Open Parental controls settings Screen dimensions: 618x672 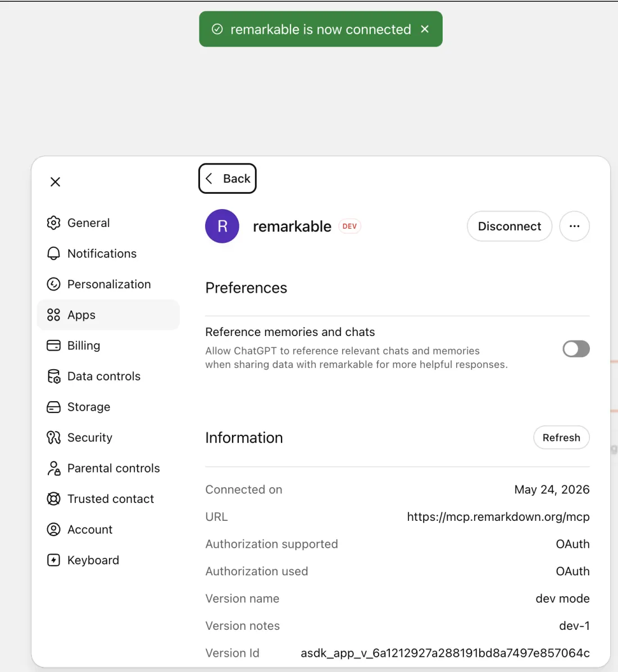(108, 468)
